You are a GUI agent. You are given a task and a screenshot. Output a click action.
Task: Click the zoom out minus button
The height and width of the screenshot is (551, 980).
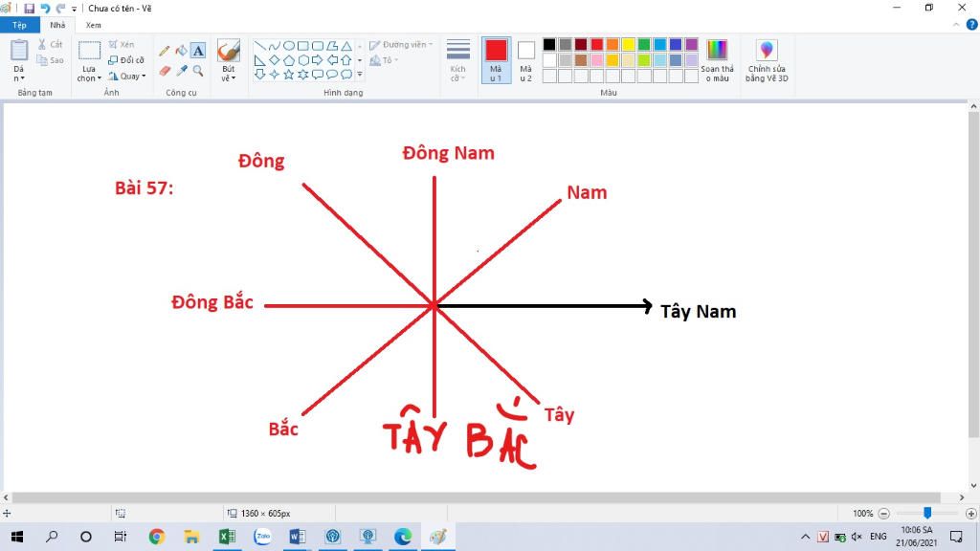(x=883, y=514)
